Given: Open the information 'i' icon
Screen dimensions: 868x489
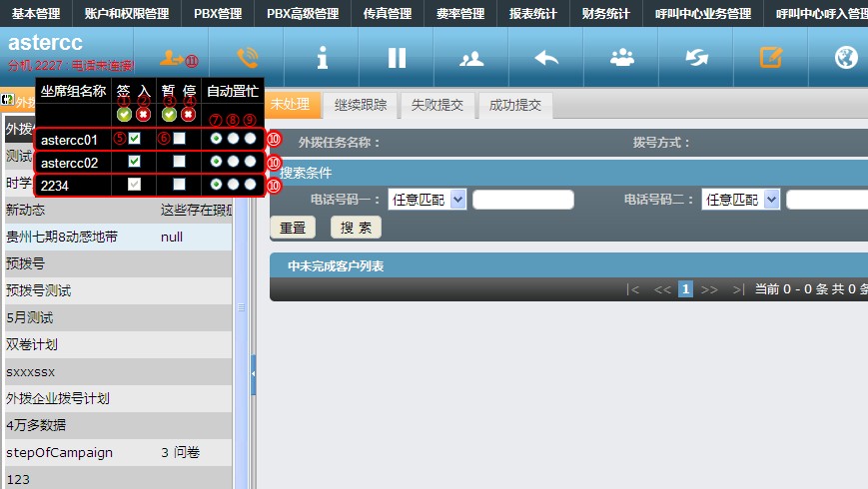Looking at the screenshot, I should (322, 58).
